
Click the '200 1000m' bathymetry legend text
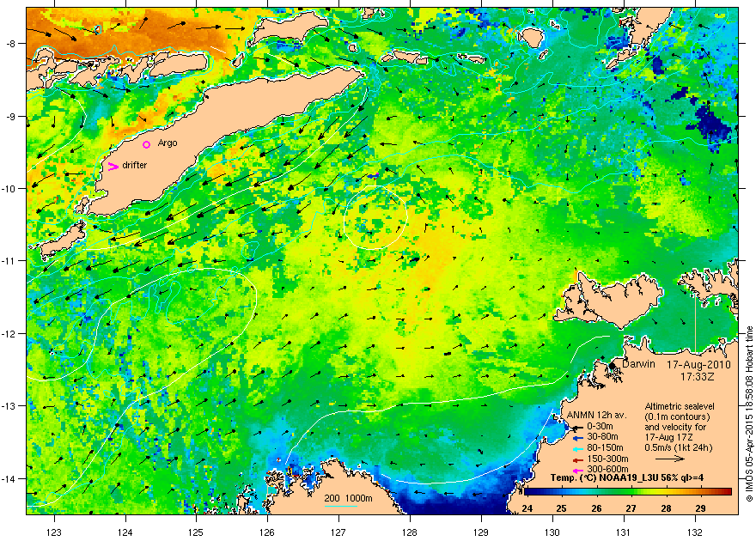348,499
